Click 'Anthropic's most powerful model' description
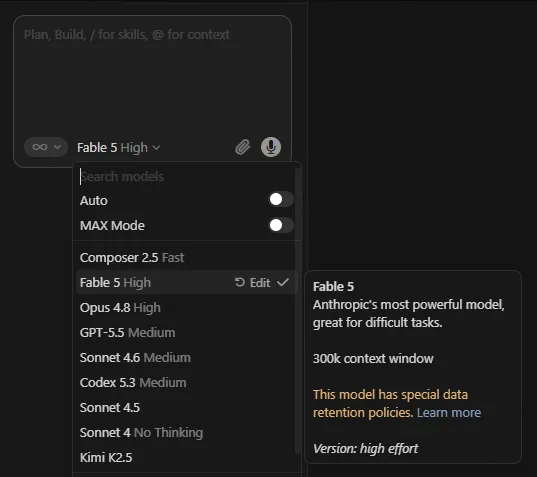Image resolution: width=537 pixels, height=477 pixels. (x=409, y=313)
